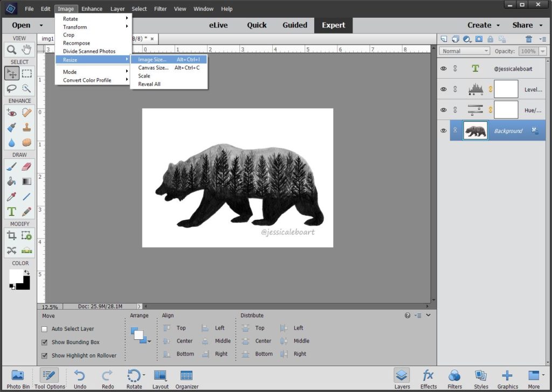Image resolution: width=552 pixels, height=392 pixels.
Task: Enable Auto Select Layer checkbox
Action: point(44,329)
